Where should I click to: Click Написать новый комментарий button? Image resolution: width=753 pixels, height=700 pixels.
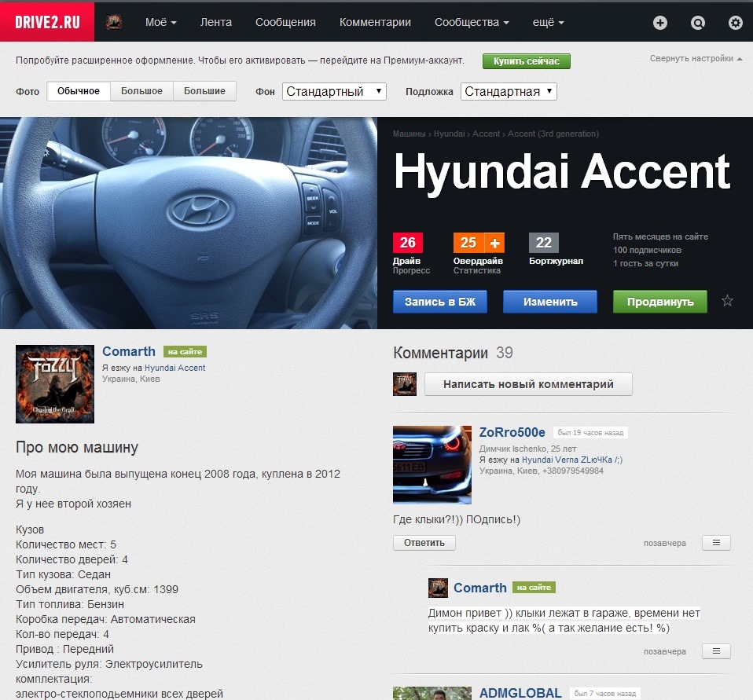[528, 384]
